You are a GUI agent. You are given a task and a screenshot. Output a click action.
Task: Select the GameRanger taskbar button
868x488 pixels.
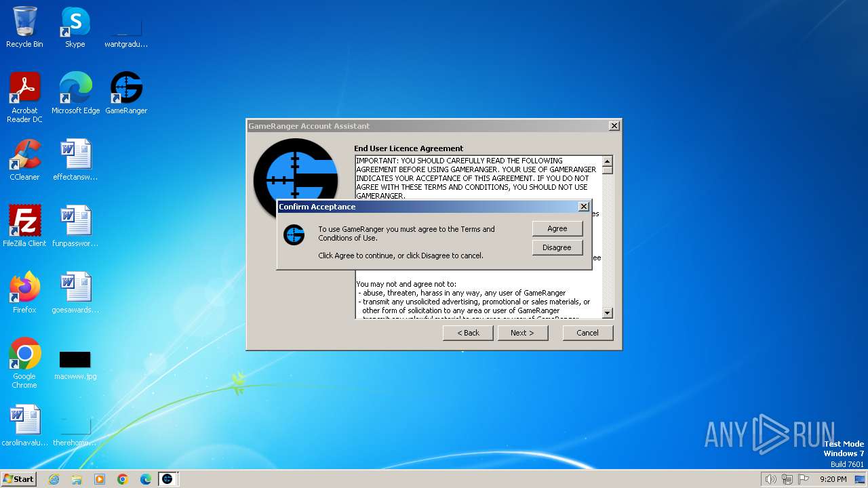pyautogui.click(x=167, y=479)
